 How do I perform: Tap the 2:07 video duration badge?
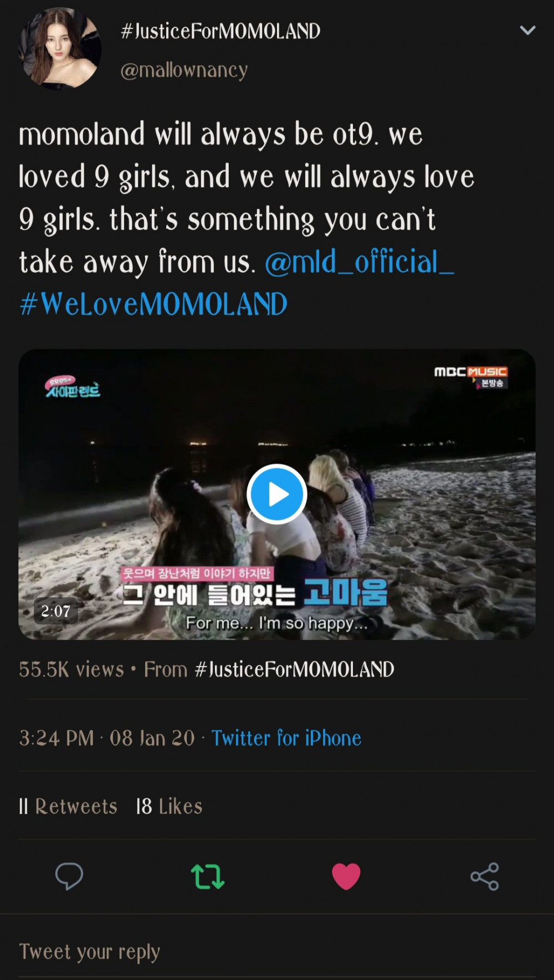[56, 610]
